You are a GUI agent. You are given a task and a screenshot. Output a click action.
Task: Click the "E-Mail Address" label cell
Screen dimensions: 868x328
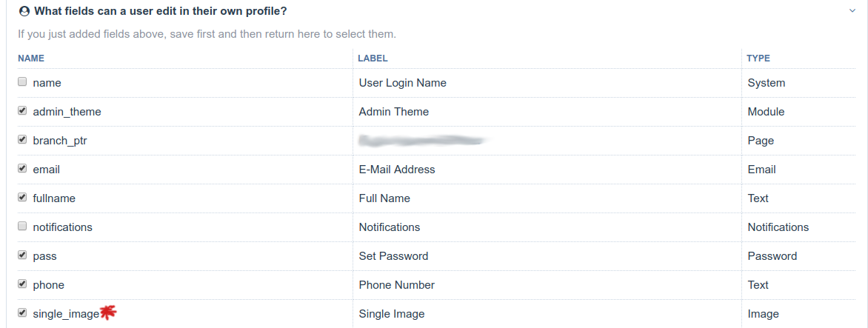click(397, 170)
